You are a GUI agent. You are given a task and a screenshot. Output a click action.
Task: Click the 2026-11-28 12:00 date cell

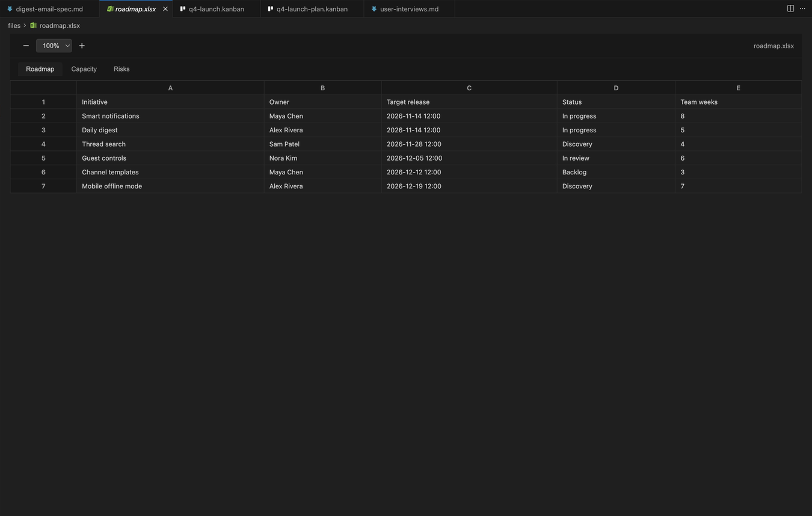click(469, 144)
